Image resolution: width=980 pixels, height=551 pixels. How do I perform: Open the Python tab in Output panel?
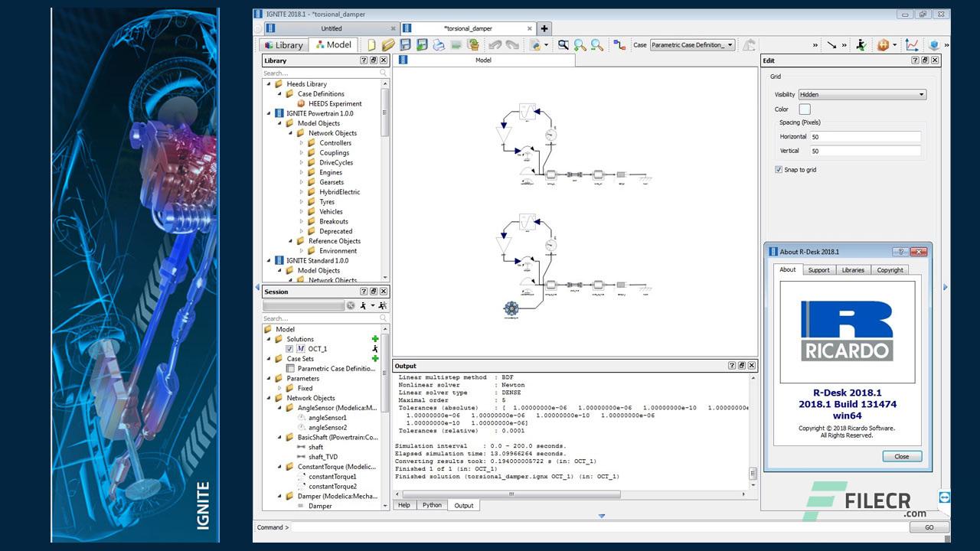432,505
